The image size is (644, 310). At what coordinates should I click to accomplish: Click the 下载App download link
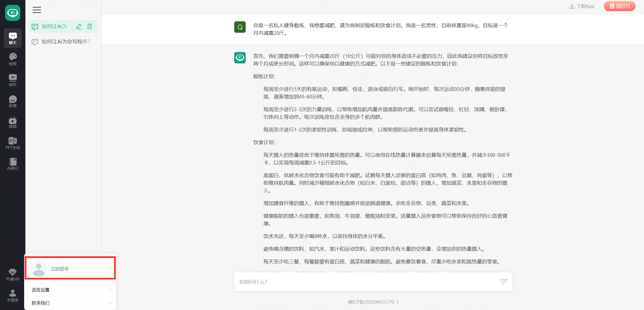tap(582, 6)
